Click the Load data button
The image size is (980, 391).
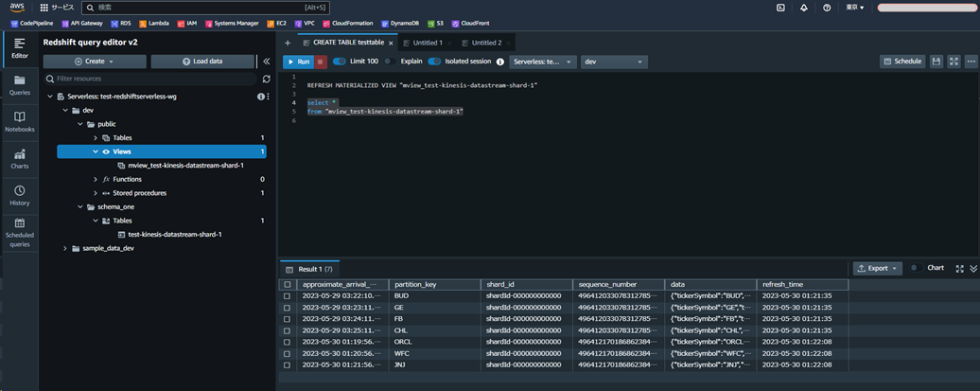tap(202, 62)
